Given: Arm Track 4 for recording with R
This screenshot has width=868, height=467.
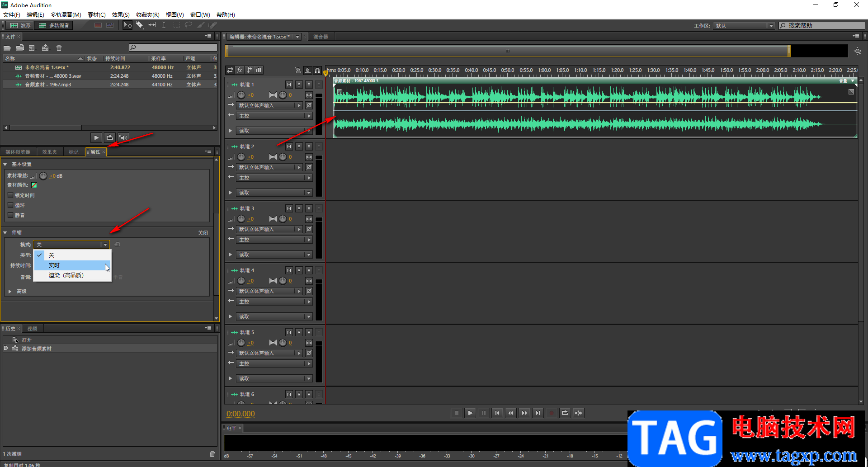Looking at the screenshot, I should point(309,270).
